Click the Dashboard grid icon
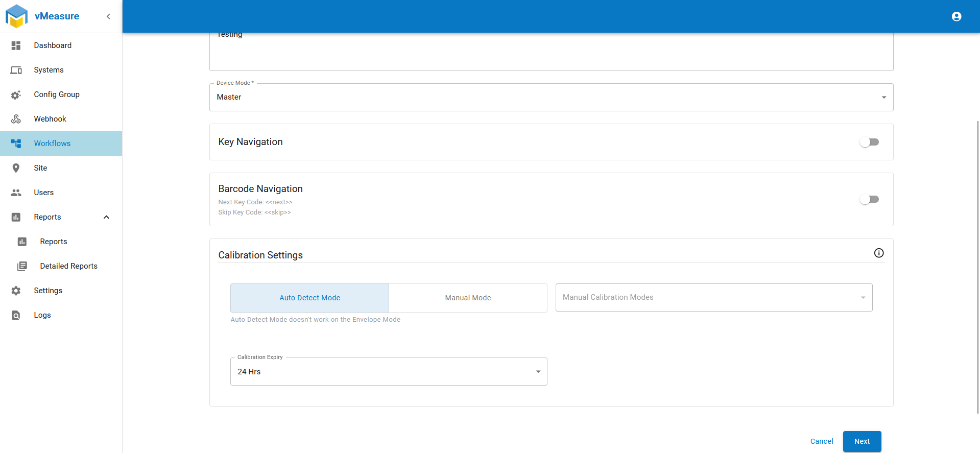Image resolution: width=980 pixels, height=453 pixels. pos(16,45)
